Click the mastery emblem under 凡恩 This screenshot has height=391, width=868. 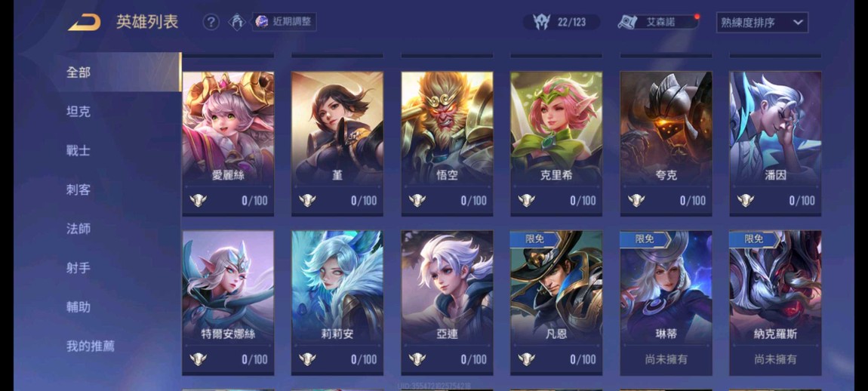[526, 359]
